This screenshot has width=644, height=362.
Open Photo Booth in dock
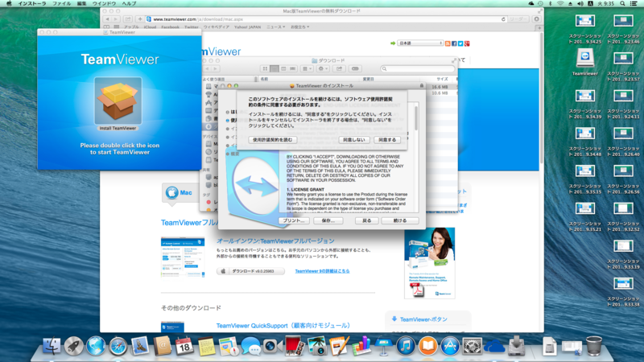coord(295,346)
